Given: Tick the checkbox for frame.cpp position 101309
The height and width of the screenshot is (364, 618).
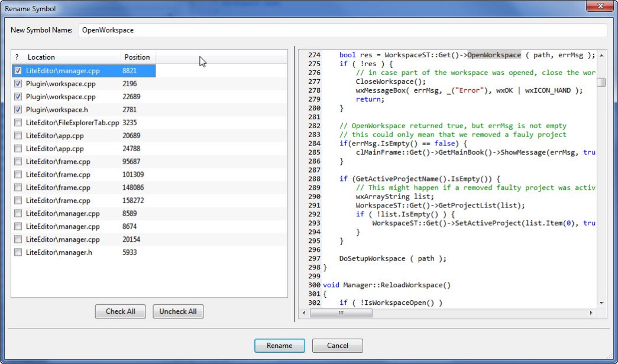Looking at the screenshot, I should 18,175.
